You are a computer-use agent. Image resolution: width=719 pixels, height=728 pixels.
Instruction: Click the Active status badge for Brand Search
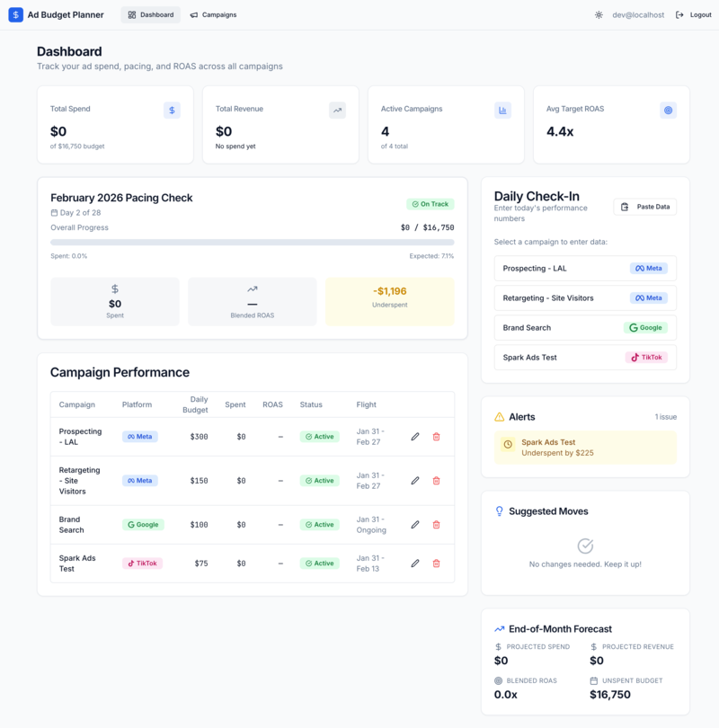319,525
